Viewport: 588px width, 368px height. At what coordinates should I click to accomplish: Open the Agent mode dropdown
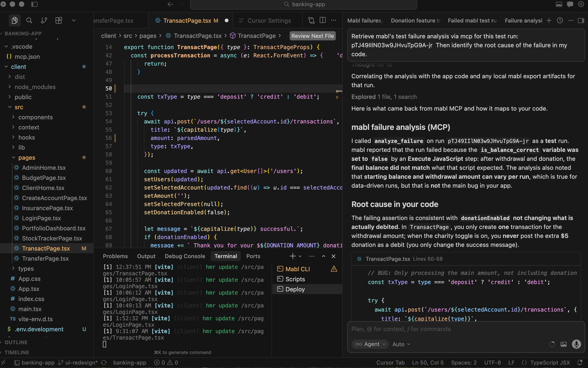[370, 344]
